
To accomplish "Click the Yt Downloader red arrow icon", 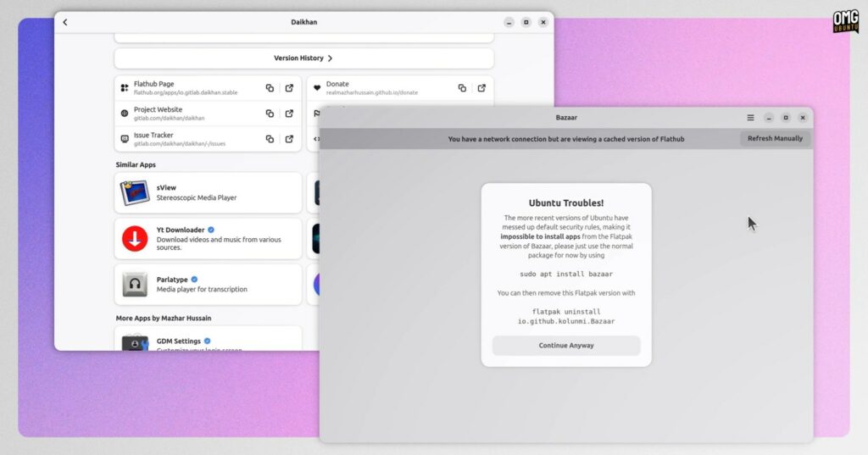I will [135, 239].
